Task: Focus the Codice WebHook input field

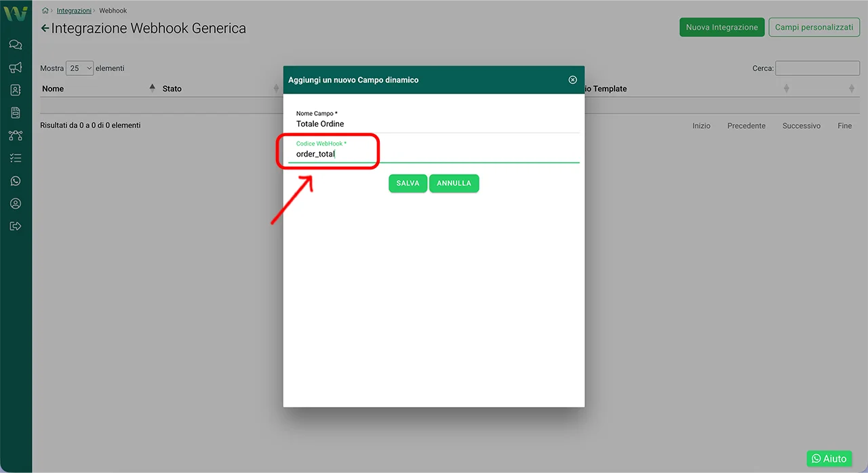Action: point(434,154)
